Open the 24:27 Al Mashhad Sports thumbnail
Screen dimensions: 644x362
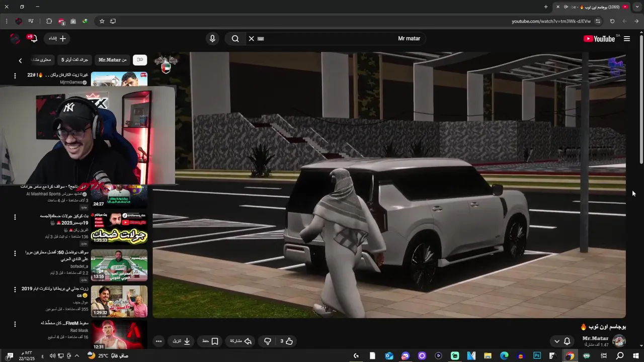(119, 196)
